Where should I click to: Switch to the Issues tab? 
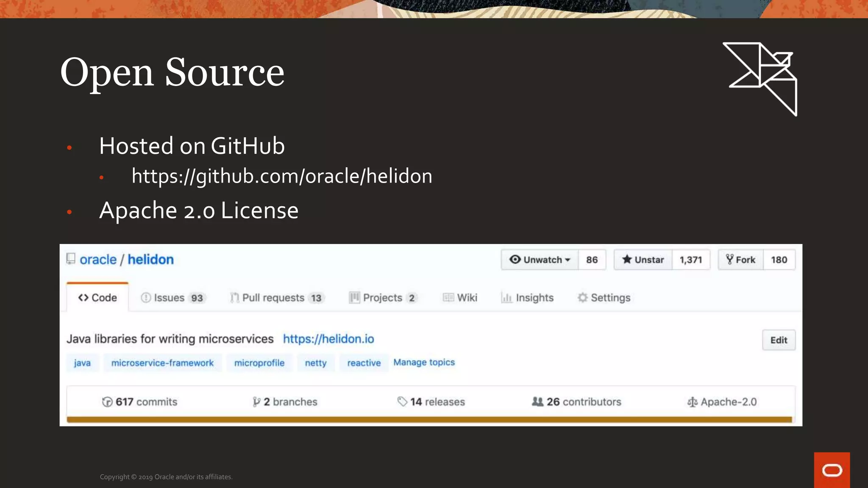(x=173, y=298)
